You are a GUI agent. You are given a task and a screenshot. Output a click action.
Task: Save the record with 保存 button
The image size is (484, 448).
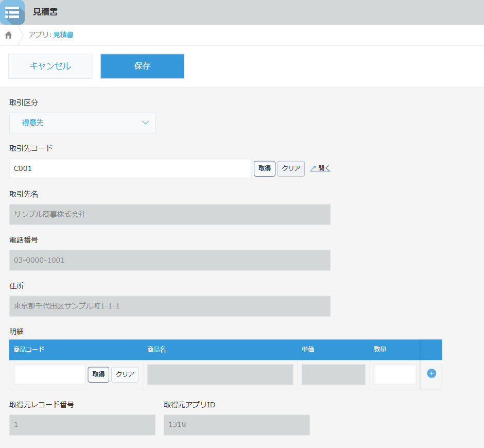[x=142, y=66]
